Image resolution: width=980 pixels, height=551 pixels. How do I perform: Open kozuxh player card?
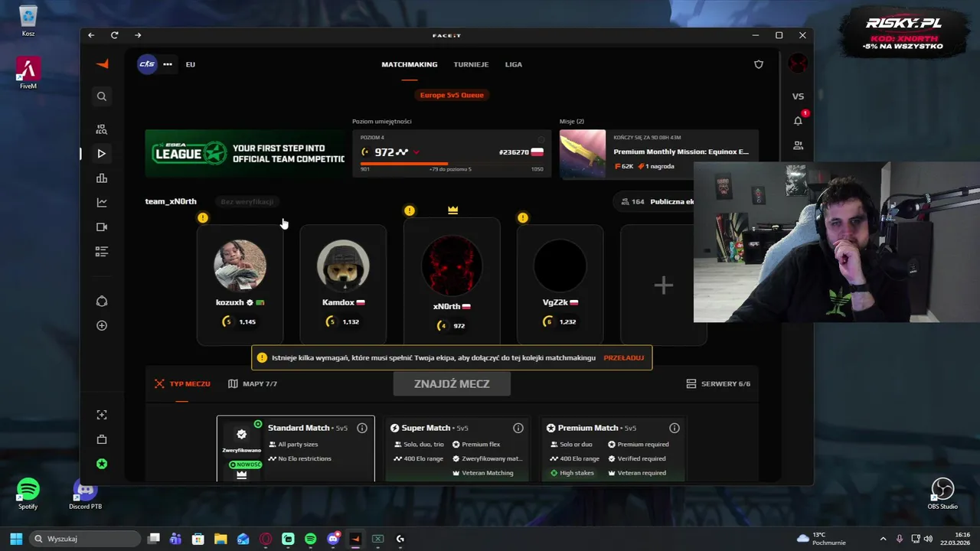click(x=240, y=285)
